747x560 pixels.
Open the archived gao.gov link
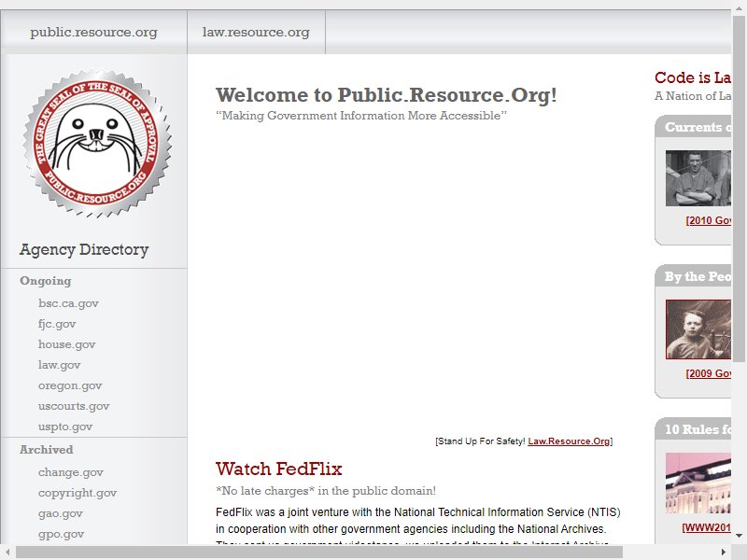point(61,513)
